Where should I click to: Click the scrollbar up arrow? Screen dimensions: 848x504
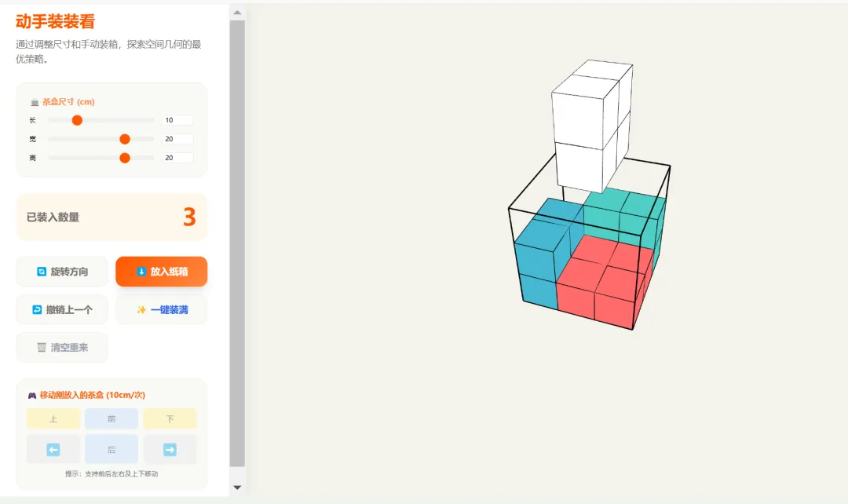pos(237,13)
